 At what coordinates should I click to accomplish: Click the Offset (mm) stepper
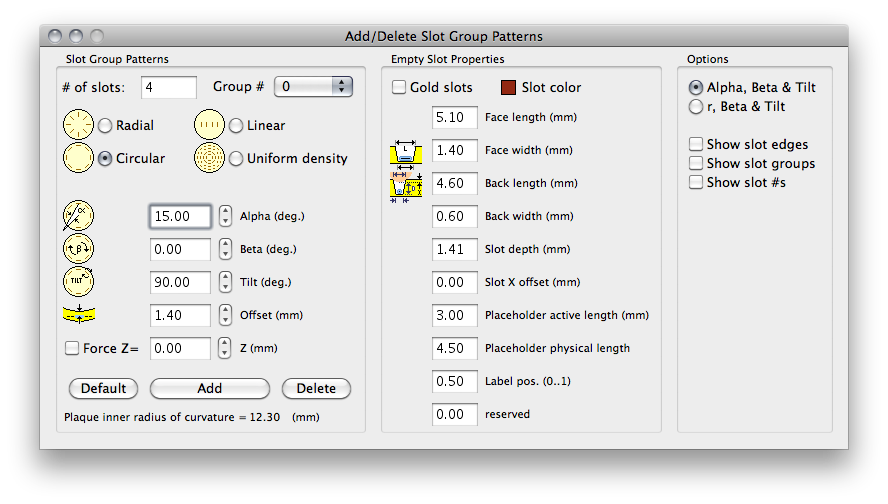coord(225,315)
